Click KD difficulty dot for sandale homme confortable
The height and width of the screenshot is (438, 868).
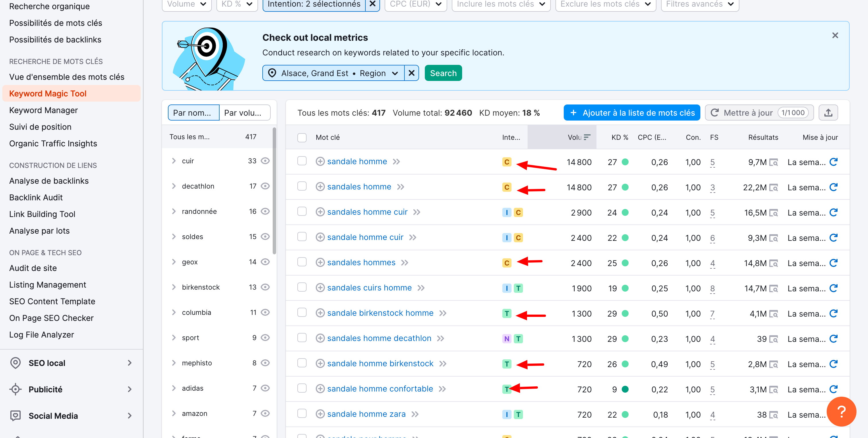click(x=625, y=389)
